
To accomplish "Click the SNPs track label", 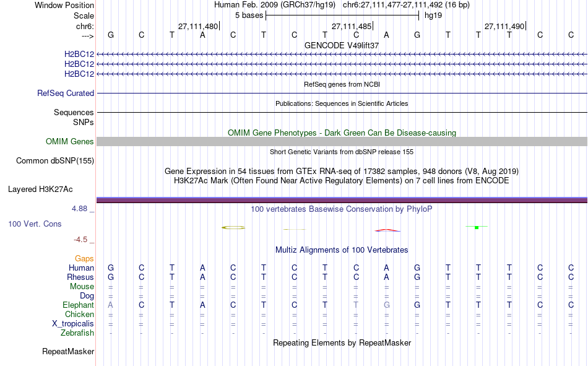I will 84,122.
